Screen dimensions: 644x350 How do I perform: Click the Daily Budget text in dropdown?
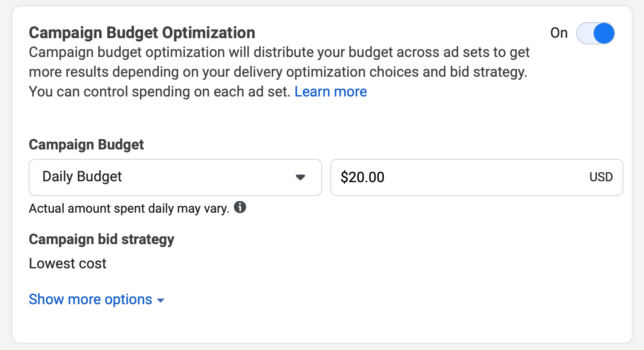point(82,177)
